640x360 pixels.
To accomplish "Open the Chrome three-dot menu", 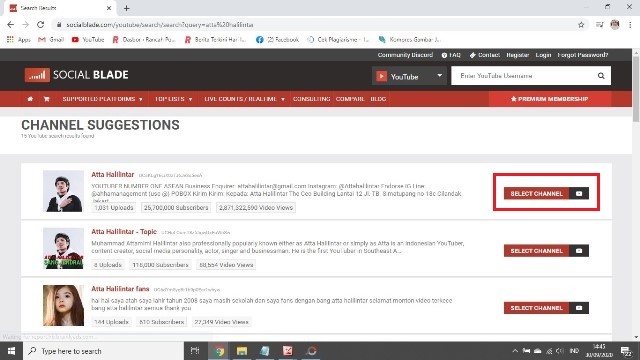I will click(x=630, y=24).
